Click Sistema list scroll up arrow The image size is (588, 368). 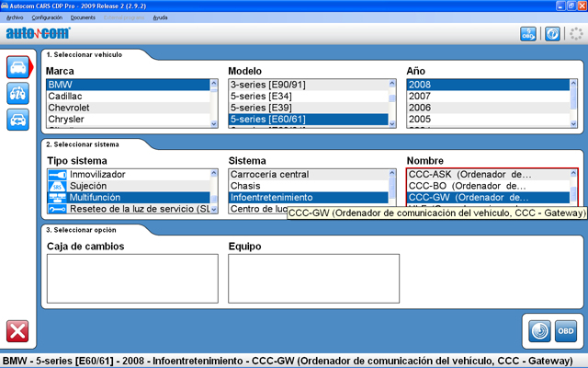click(x=392, y=173)
